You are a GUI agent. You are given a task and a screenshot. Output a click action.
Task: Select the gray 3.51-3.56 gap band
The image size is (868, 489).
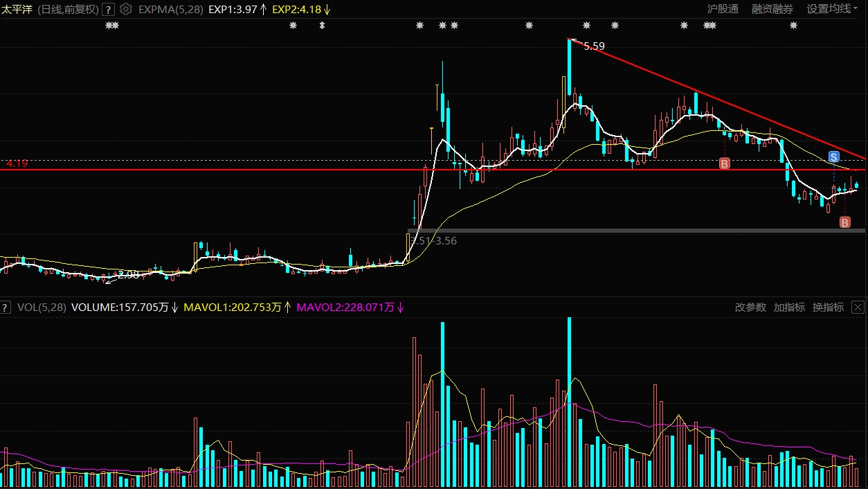pyautogui.click(x=637, y=231)
